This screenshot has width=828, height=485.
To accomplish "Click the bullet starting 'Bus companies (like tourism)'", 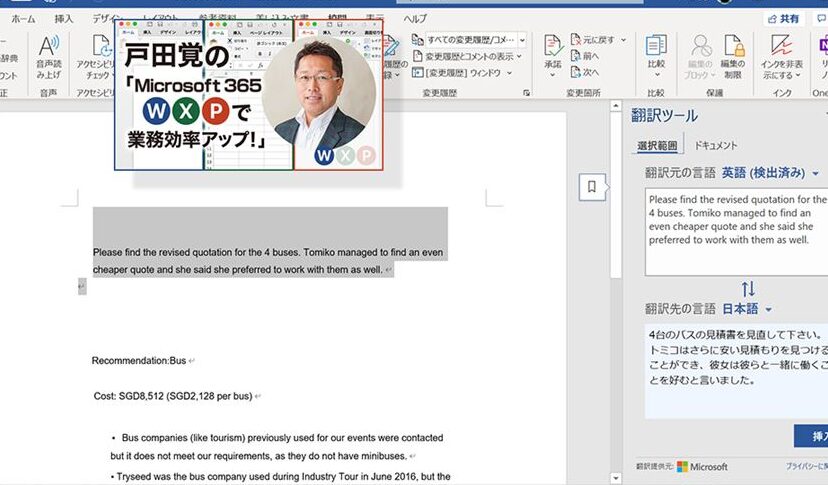I will click(x=277, y=446).
